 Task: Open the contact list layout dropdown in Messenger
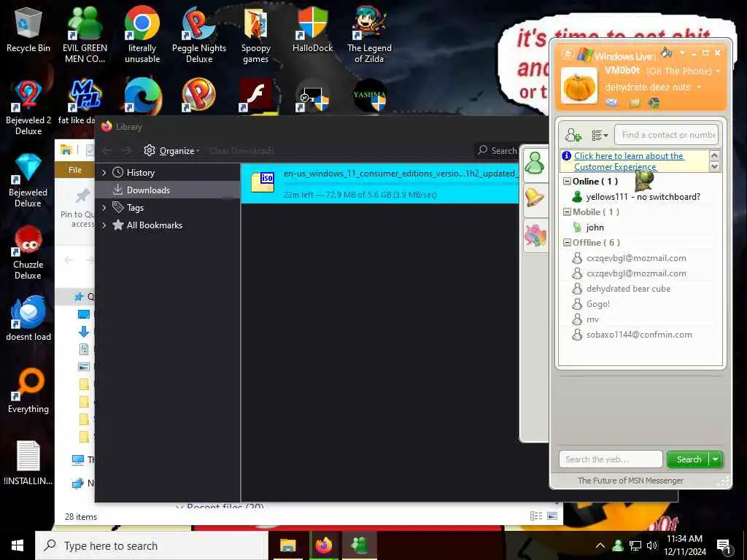click(600, 135)
